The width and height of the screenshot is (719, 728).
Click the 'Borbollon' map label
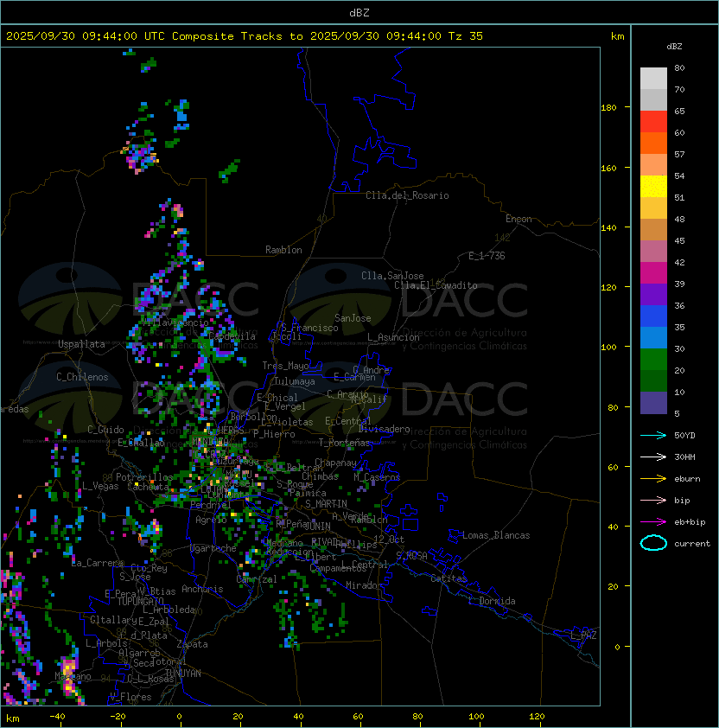tap(254, 417)
